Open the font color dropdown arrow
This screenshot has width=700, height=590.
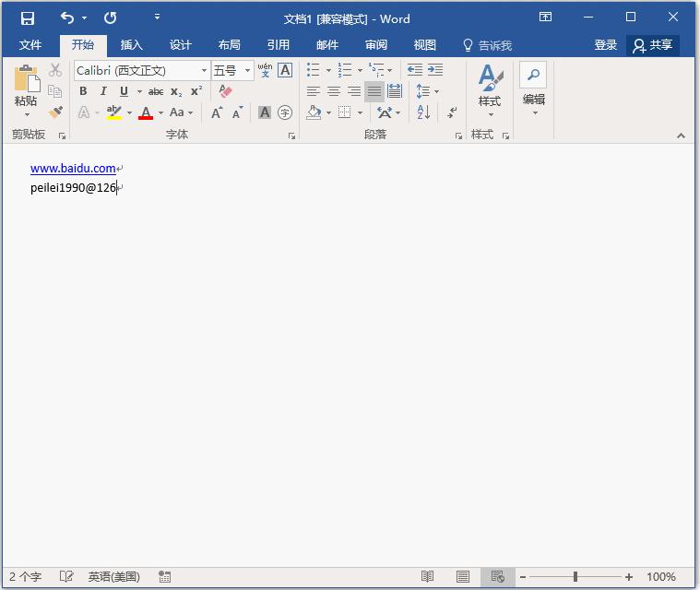[160, 112]
